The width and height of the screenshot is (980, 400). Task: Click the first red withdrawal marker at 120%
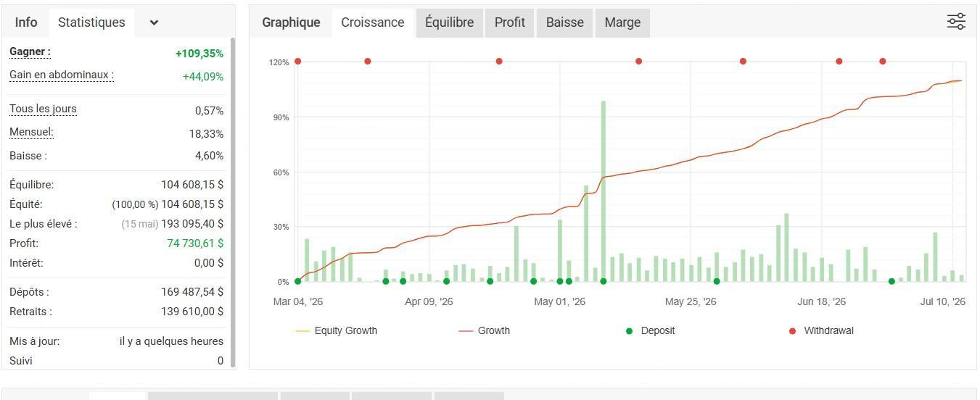298,62
